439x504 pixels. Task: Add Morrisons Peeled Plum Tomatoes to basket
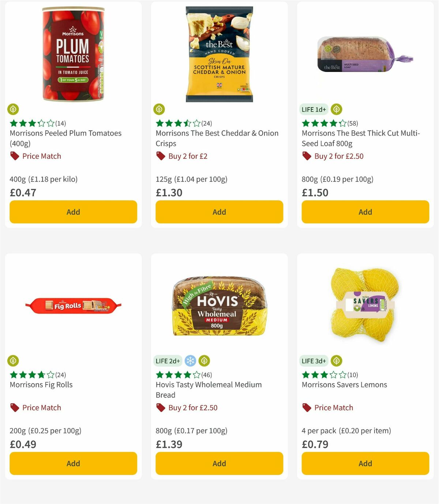tap(73, 212)
